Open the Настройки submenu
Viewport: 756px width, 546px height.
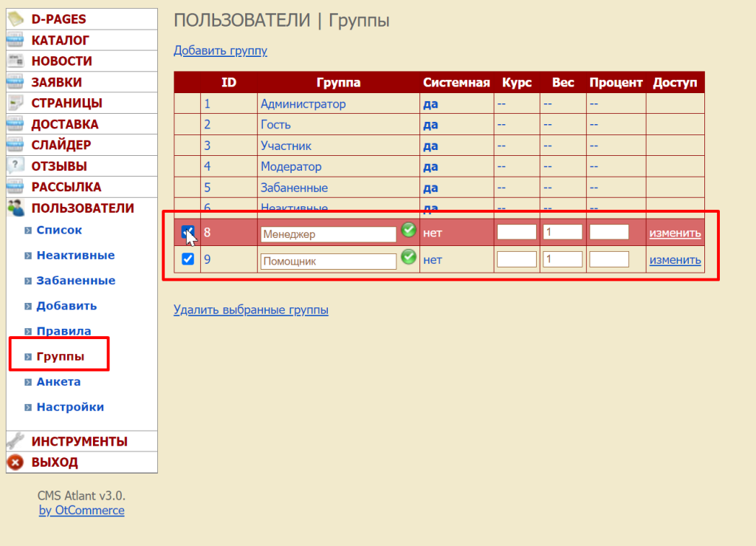tap(70, 407)
